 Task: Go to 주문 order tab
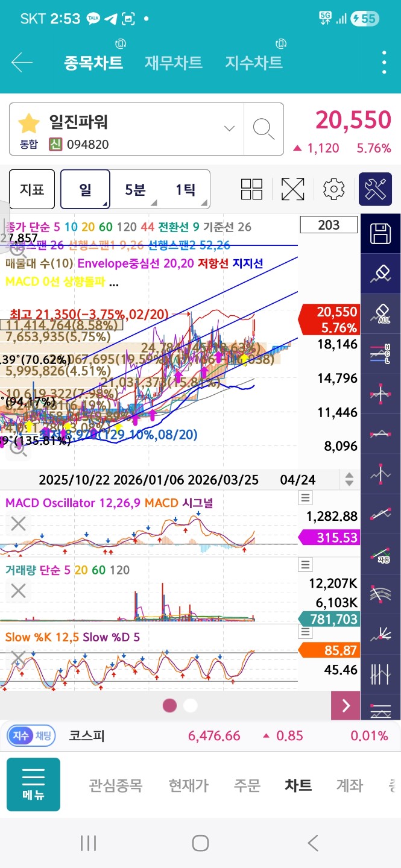pos(247,785)
